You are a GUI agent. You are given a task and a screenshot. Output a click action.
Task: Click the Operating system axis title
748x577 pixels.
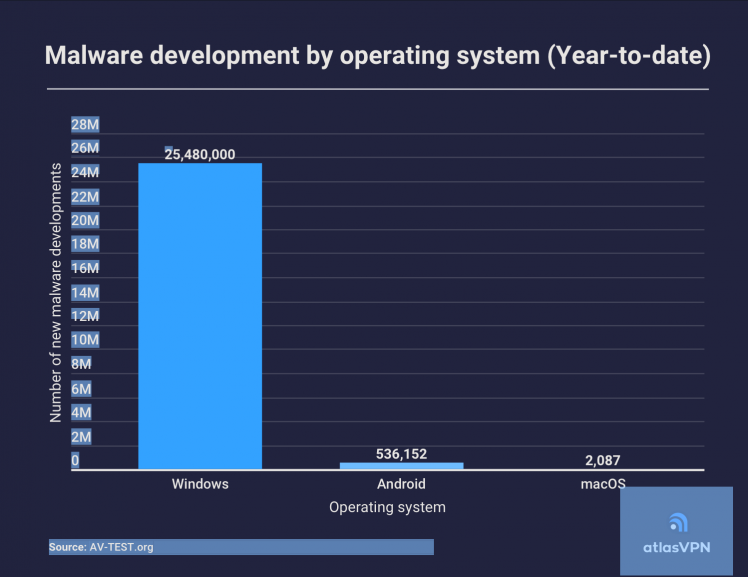[x=387, y=507]
